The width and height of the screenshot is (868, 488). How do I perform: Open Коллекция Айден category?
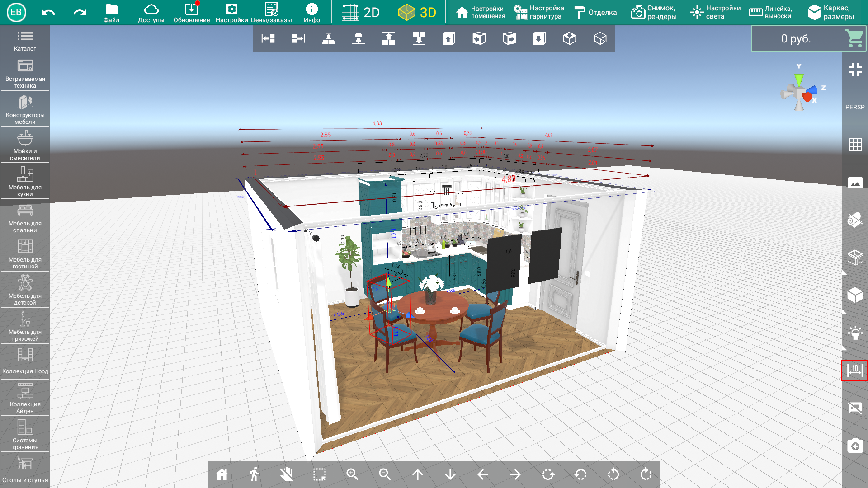tap(25, 398)
